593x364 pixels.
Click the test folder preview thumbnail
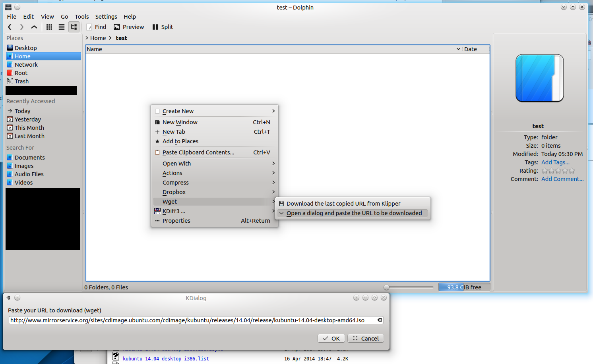(540, 78)
